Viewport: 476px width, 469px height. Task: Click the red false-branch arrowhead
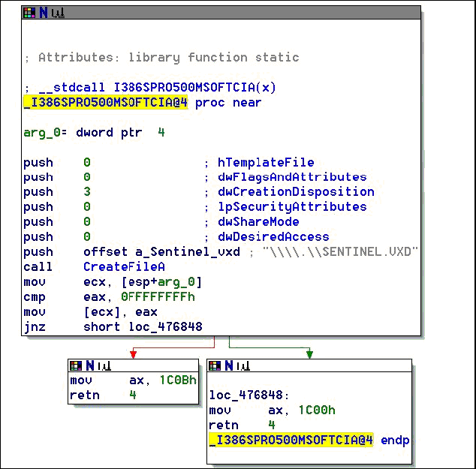pyautogui.click(x=133, y=353)
